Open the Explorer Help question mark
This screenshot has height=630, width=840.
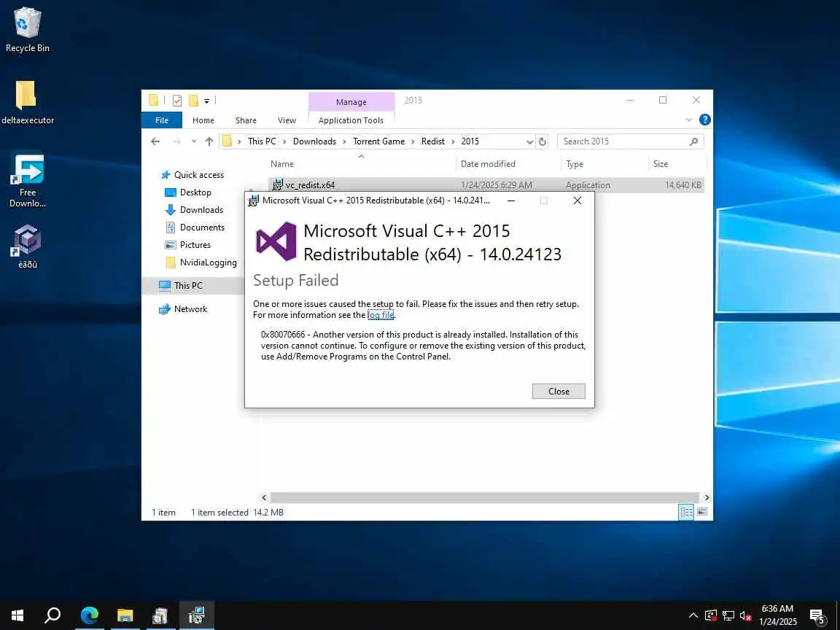(705, 120)
